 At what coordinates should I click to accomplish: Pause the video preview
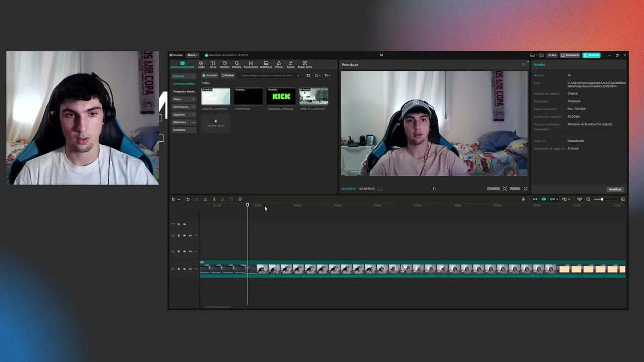coord(434,189)
